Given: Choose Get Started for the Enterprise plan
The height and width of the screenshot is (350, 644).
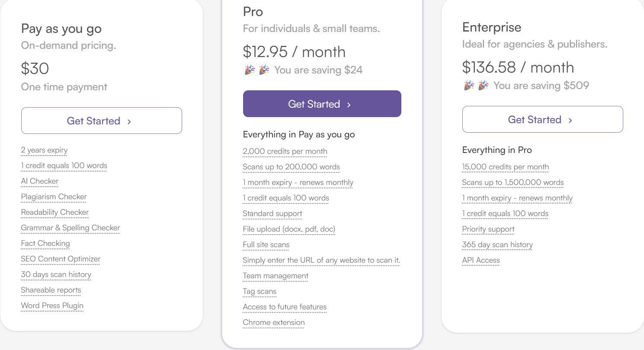Looking at the screenshot, I should pyautogui.click(x=542, y=120).
